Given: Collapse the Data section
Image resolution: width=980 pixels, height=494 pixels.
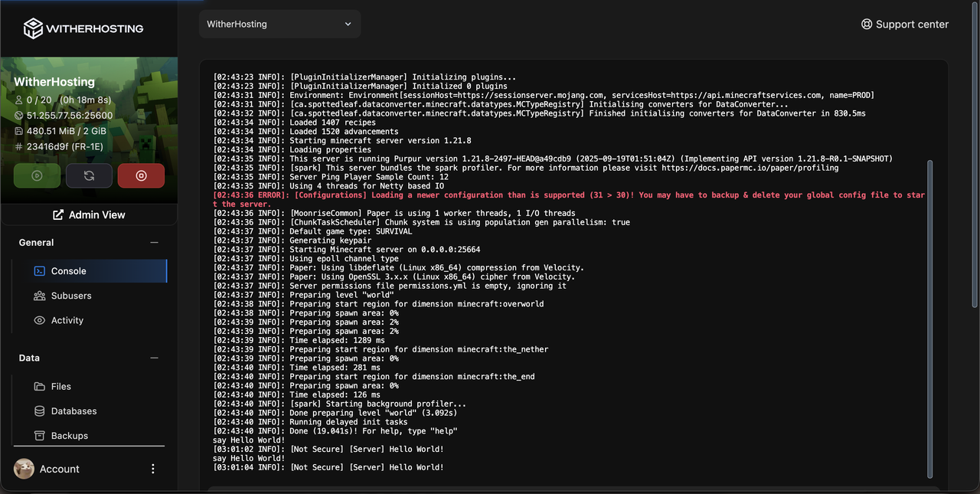Looking at the screenshot, I should (x=154, y=358).
